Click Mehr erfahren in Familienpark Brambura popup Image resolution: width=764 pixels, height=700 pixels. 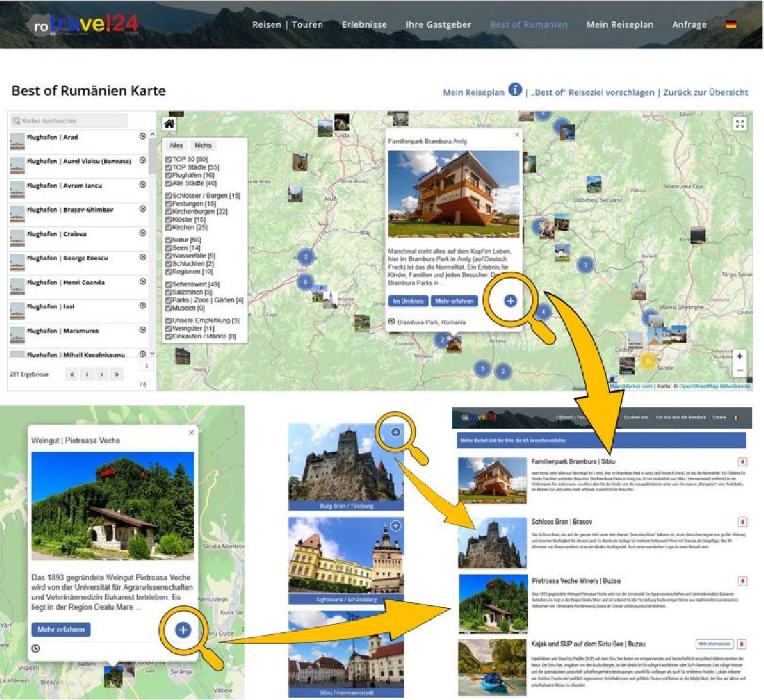(454, 301)
